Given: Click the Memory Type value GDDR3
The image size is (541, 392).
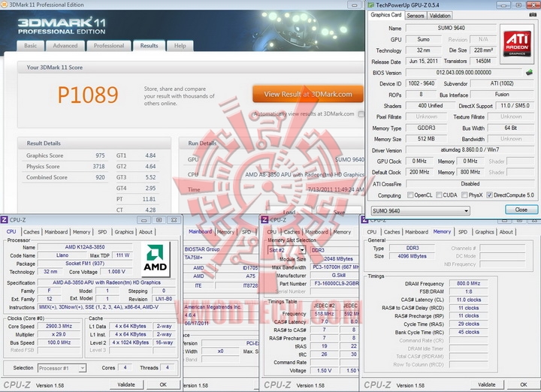Looking at the screenshot, I should point(426,128).
